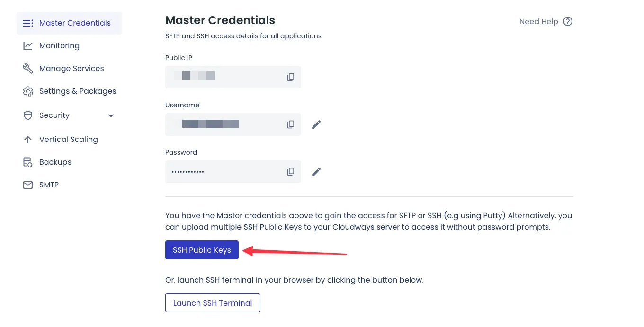The width and height of the screenshot is (644, 327).
Task: Click the Need Help link
Action: (x=538, y=22)
